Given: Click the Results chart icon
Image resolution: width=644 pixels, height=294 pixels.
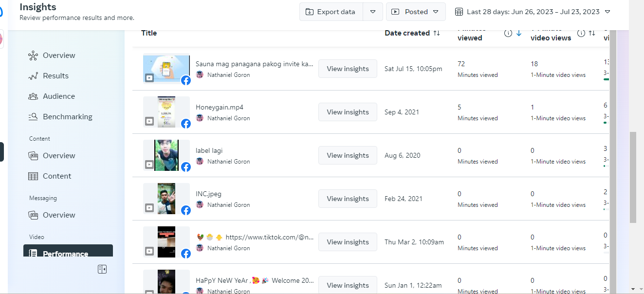Looking at the screenshot, I should [x=33, y=76].
